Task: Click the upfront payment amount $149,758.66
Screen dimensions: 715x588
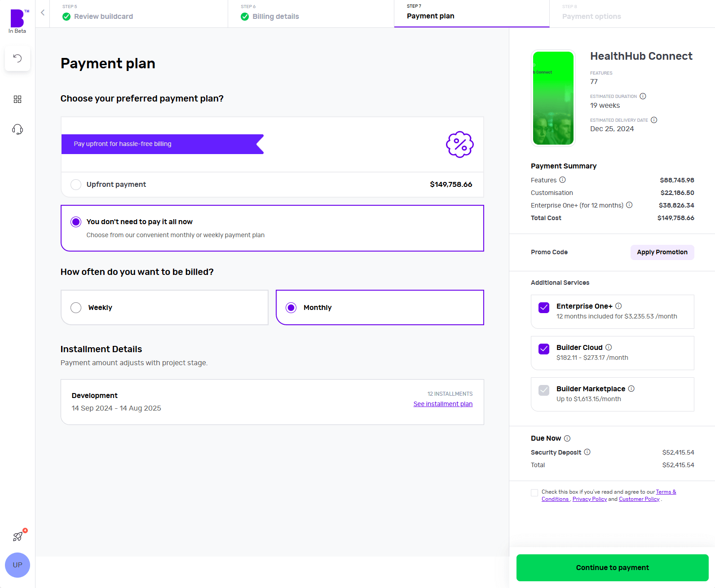Action: [451, 185]
